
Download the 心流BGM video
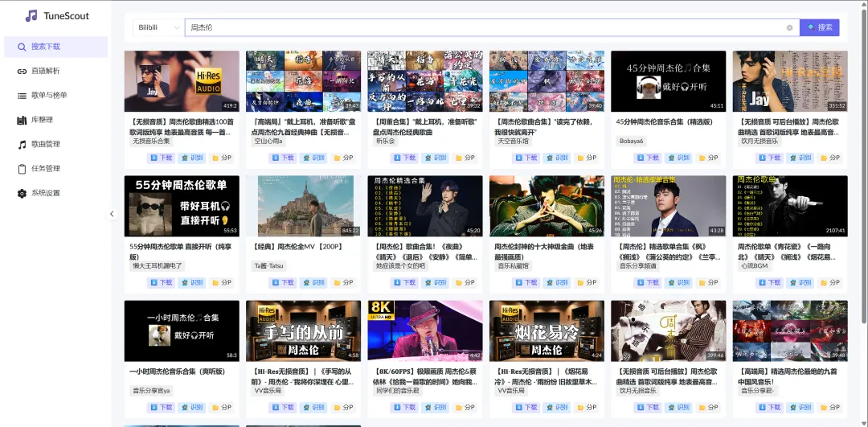pos(769,282)
